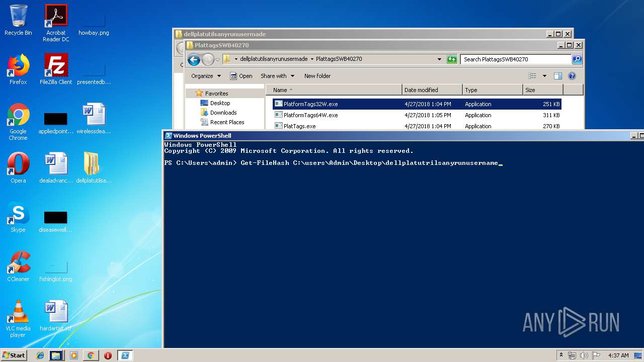Sort files by Type column
Image resolution: width=644 pixels, height=362 pixels.
(x=493, y=90)
